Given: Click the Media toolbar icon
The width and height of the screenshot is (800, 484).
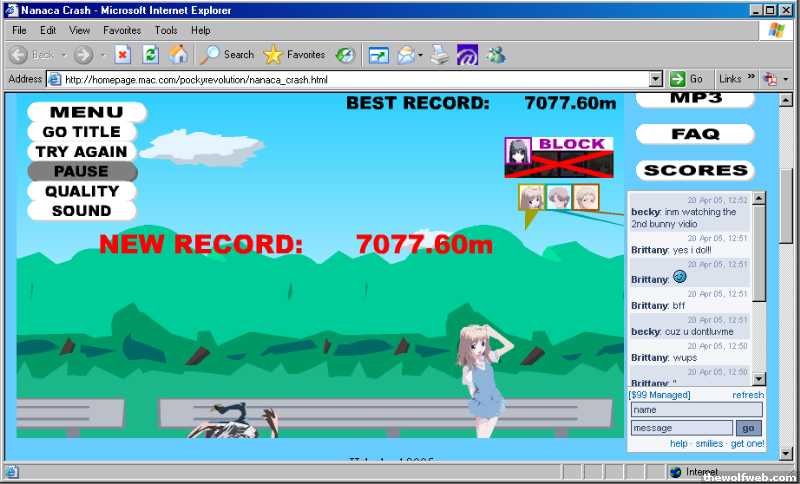Looking at the screenshot, I should click(344, 55).
